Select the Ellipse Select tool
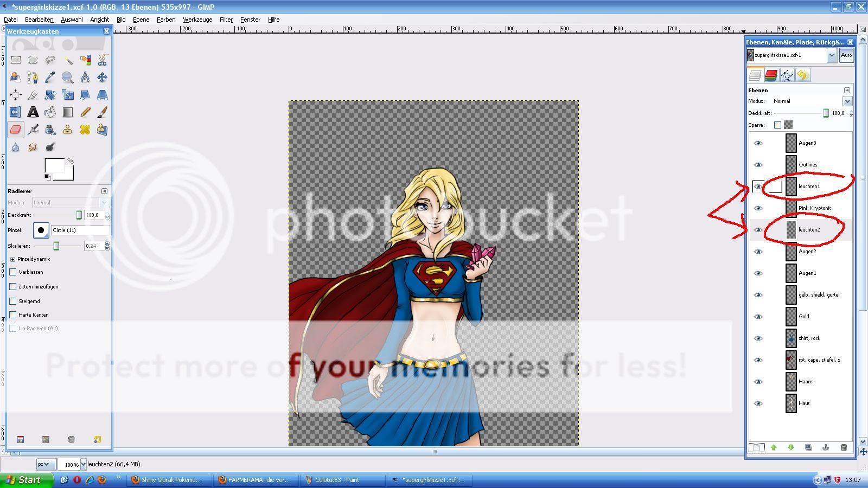Screen dimensions: 868x488 (33, 60)
